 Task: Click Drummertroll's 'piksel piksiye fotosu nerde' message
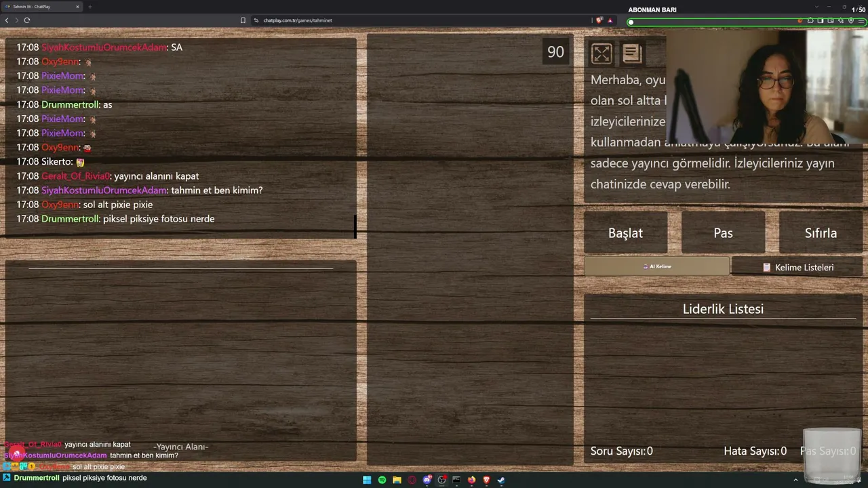115,219
